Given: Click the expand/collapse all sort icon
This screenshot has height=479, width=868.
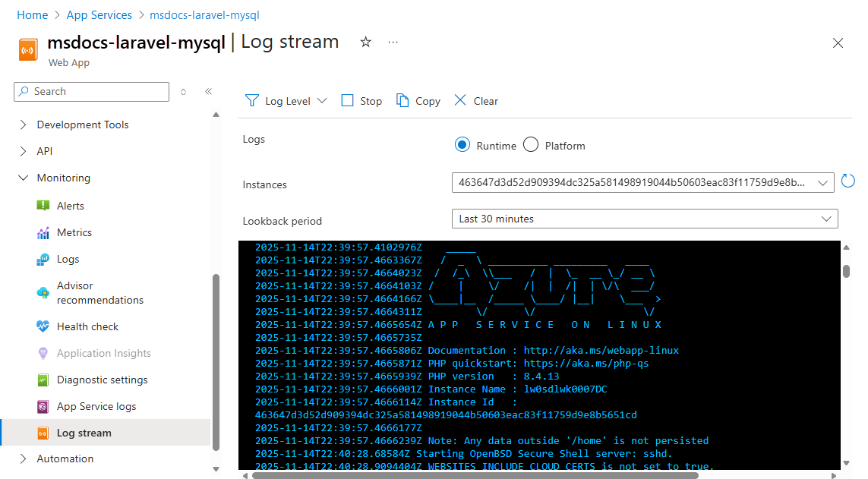Looking at the screenshot, I should click(x=183, y=92).
